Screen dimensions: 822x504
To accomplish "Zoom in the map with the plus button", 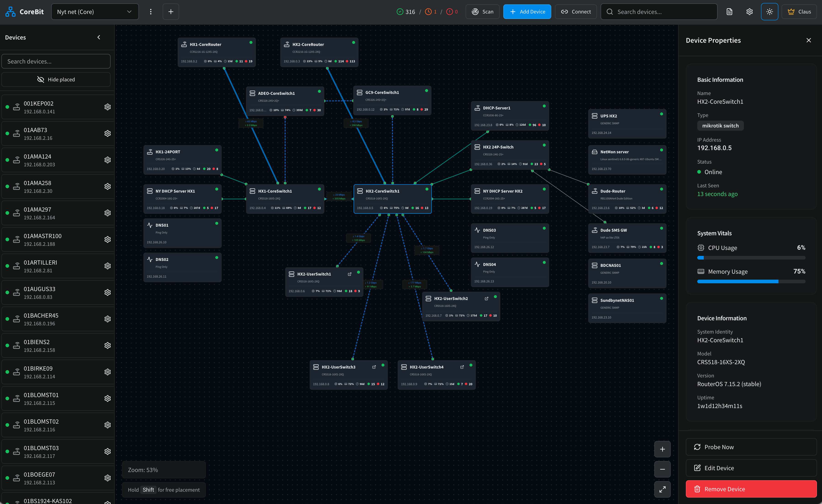I will pyautogui.click(x=662, y=449).
